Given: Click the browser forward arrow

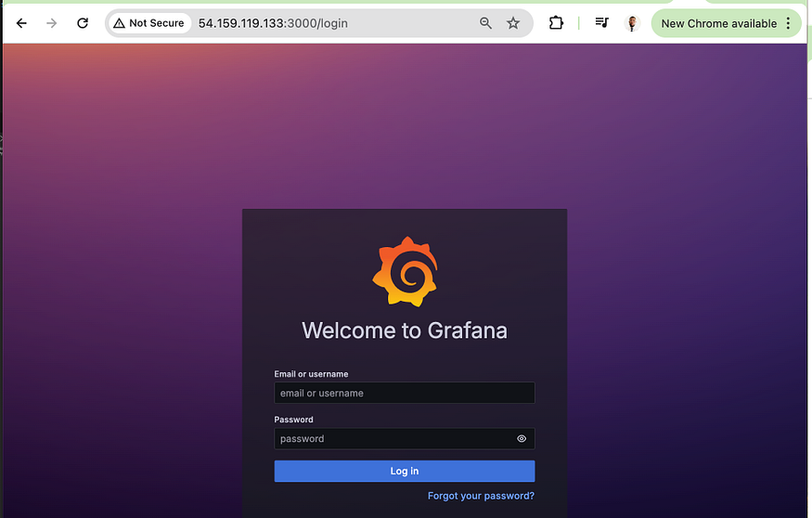Looking at the screenshot, I should (51, 23).
